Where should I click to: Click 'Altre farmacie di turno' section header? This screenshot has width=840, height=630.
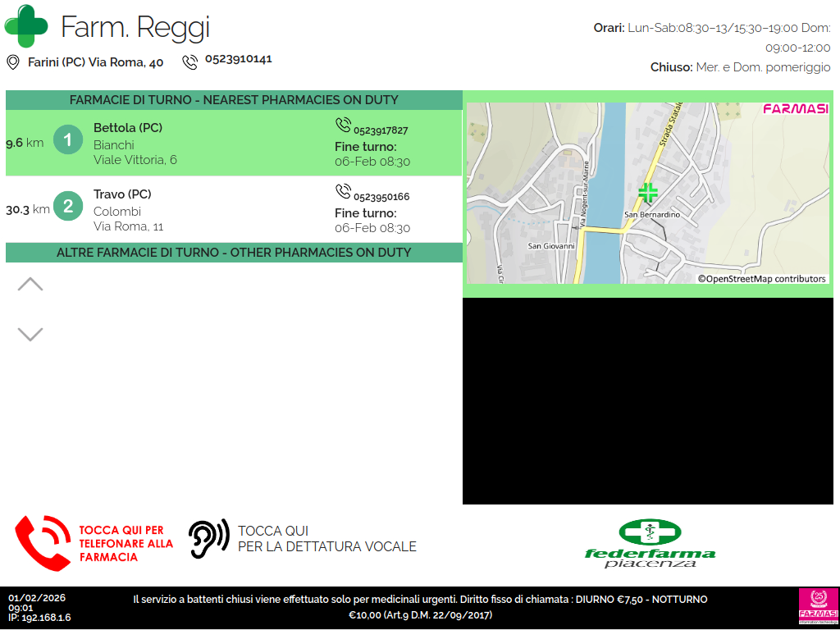click(x=234, y=253)
